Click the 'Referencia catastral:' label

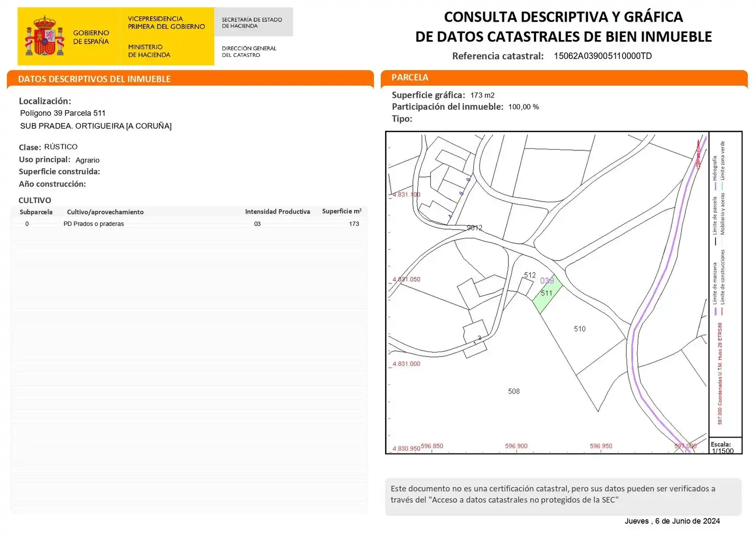pos(498,56)
